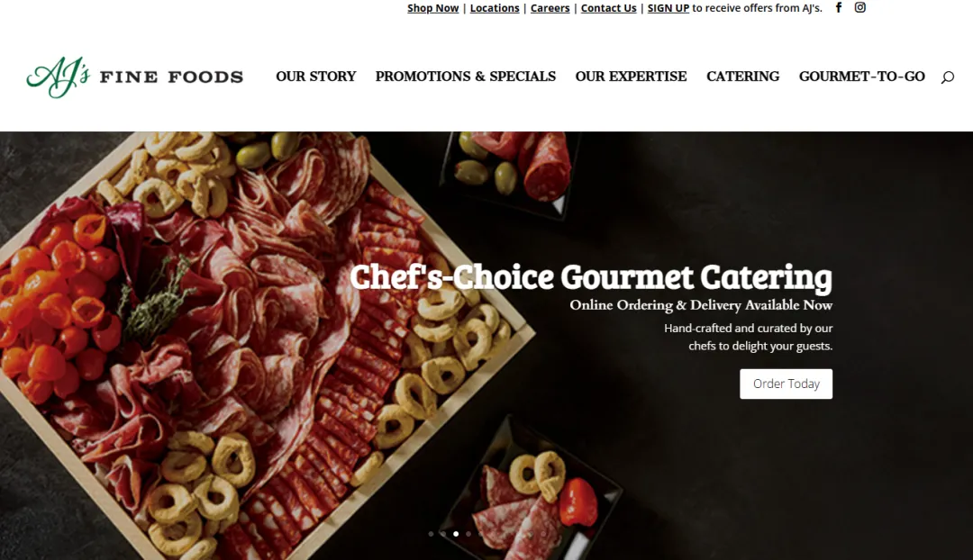Select the first slider dot

pyautogui.click(x=431, y=534)
